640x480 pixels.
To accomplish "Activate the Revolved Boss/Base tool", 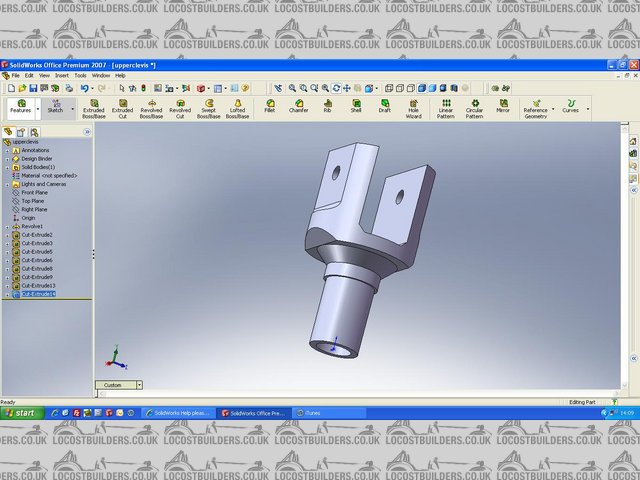I will point(151,108).
